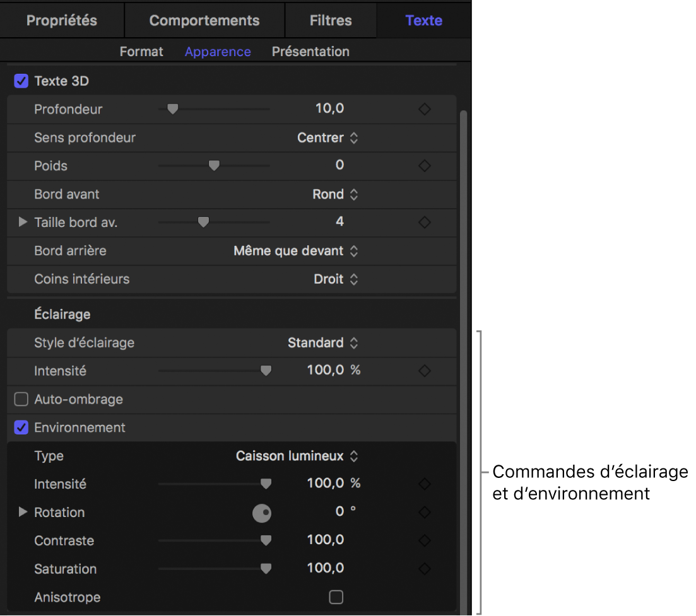Click the Saturation keyframe diamond icon
The image size is (696, 616).
[425, 569]
